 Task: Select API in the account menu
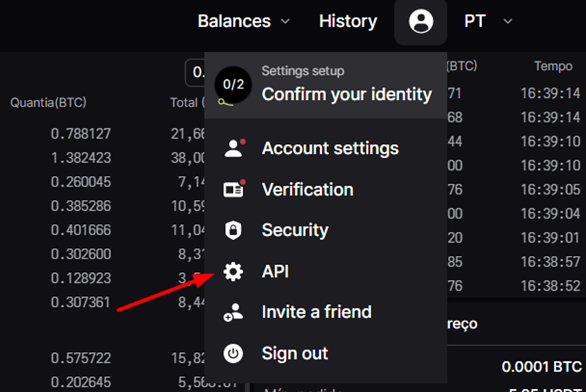(x=275, y=272)
